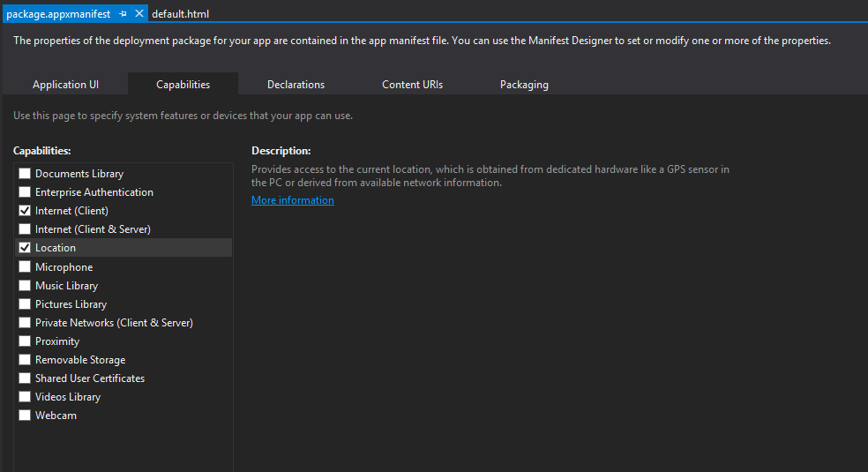This screenshot has height=472, width=868.
Task: Select the Shared User Certificates item
Action: 90,378
